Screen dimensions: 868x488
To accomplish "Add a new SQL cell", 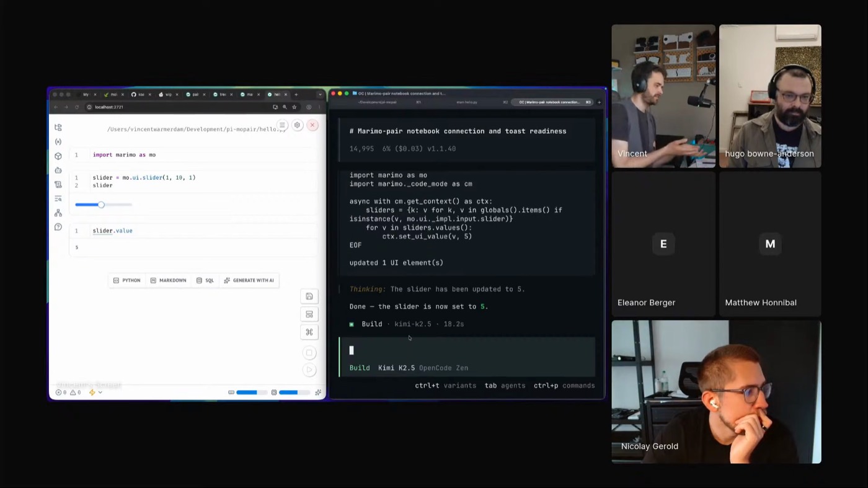I will (x=205, y=280).
